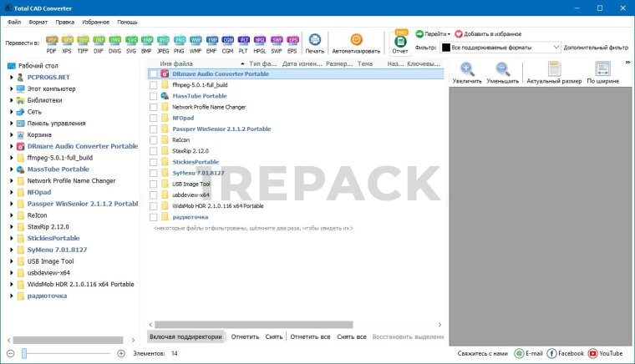Viewport: 635px width, 364px height.
Task: Click the По ширине fit-width icon
Action: point(602,71)
